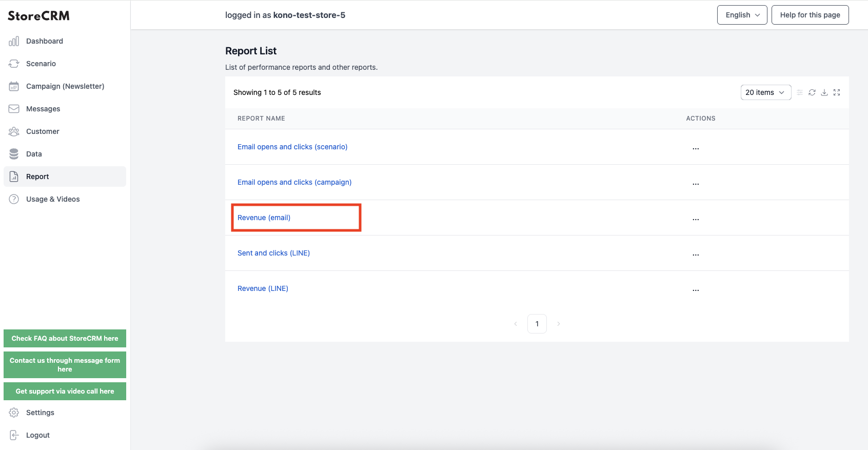Click the Settings gear icon
This screenshot has width=868, height=450.
[x=14, y=413]
